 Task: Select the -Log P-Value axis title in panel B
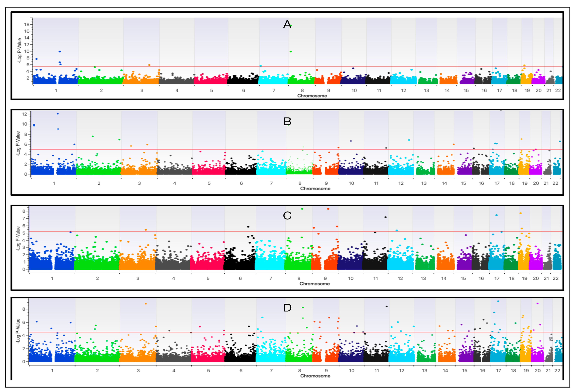click(18, 143)
